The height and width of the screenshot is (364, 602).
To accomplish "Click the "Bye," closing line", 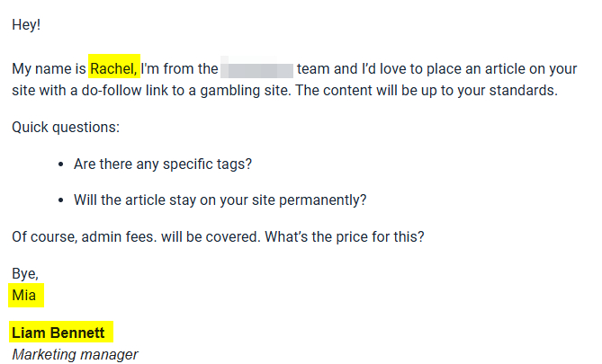I will tap(25, 274).
